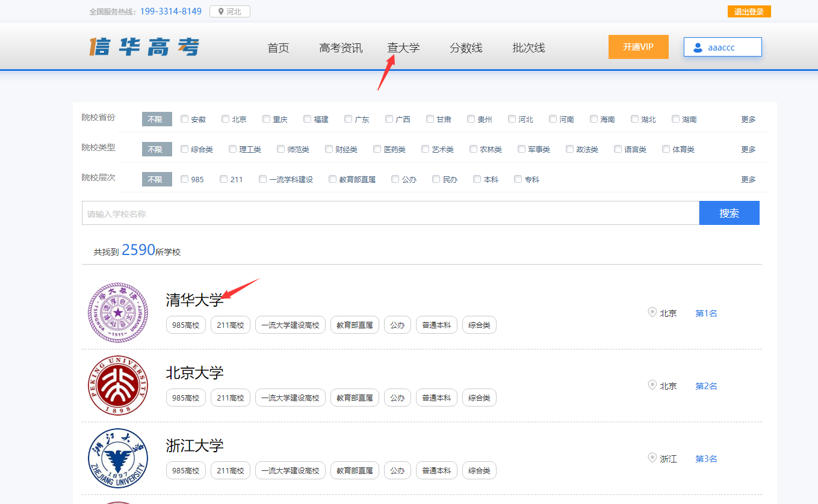The image size is (818, 504).
Task: Open the aaaccc user account menu
Action: pyautogui.click(x=723, y=48)
